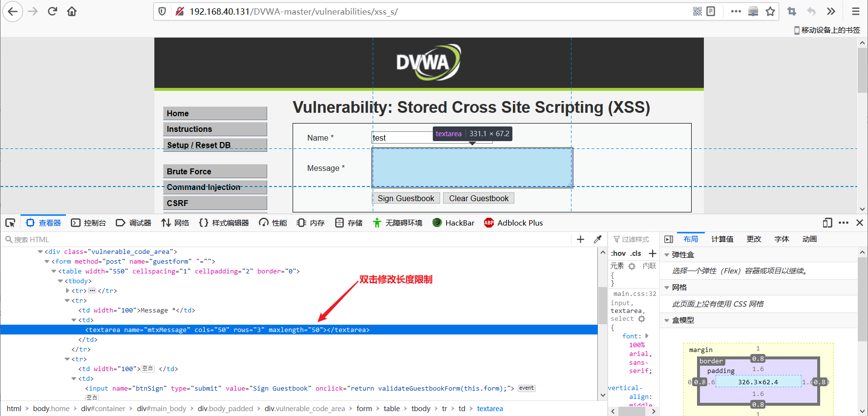The width and height of the screenshot is (868, 416).
Task: Collapse the tbody node twisty
Action: tap(61, 281)
